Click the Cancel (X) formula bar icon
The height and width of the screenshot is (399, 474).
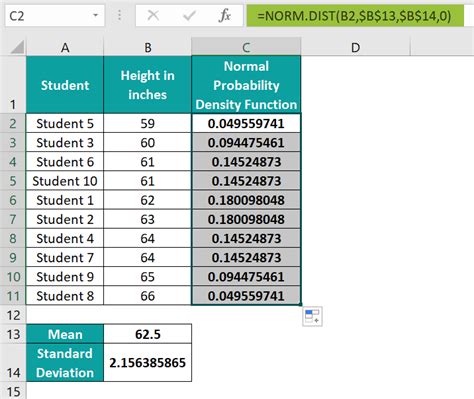pos(153,15)
